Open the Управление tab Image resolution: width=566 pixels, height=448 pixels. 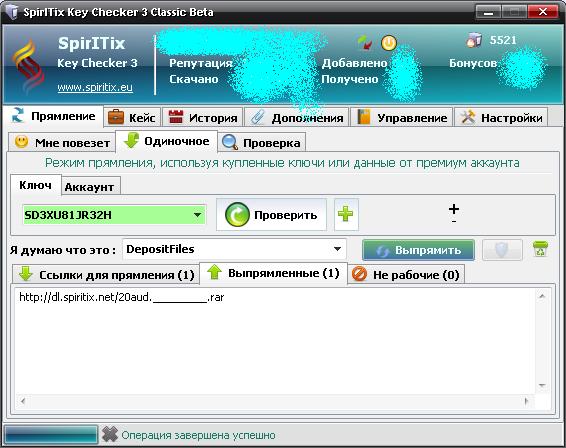coord(401,117)
